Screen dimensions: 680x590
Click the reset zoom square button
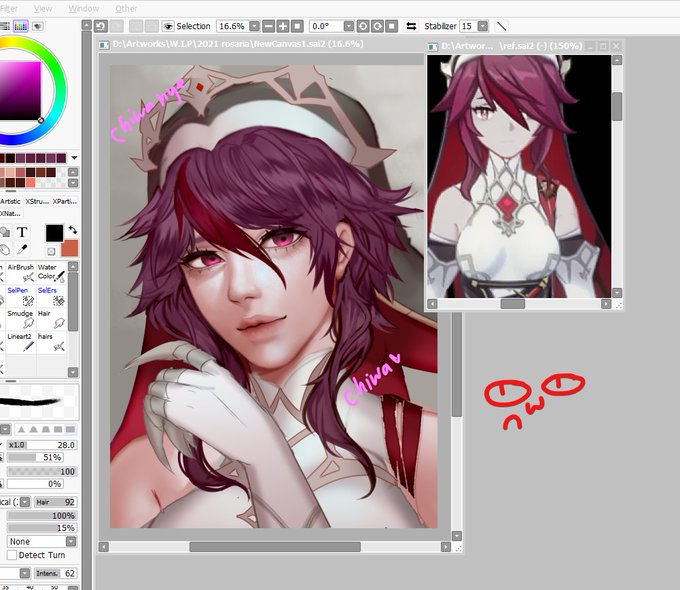[297, 26]
